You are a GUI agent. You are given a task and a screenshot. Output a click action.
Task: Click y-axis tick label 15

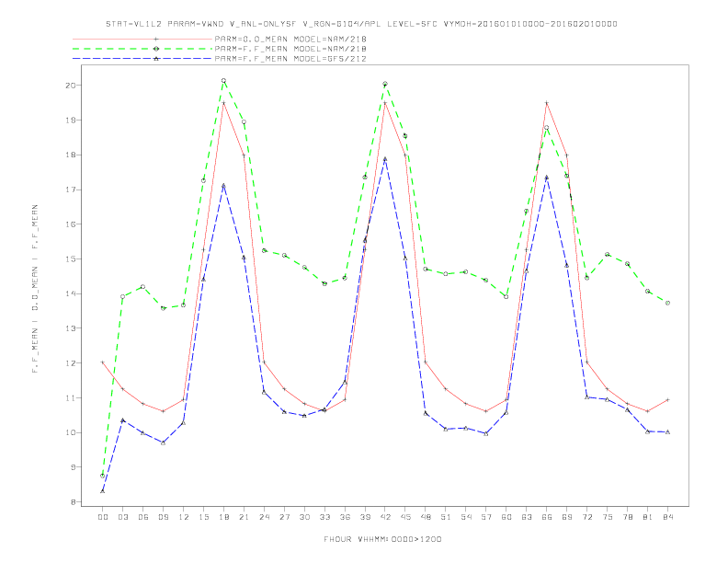[71, 259]
